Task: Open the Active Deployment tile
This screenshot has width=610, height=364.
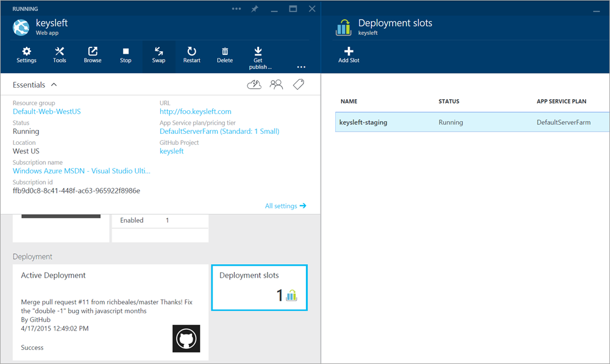Action: (x=110, y=312)
